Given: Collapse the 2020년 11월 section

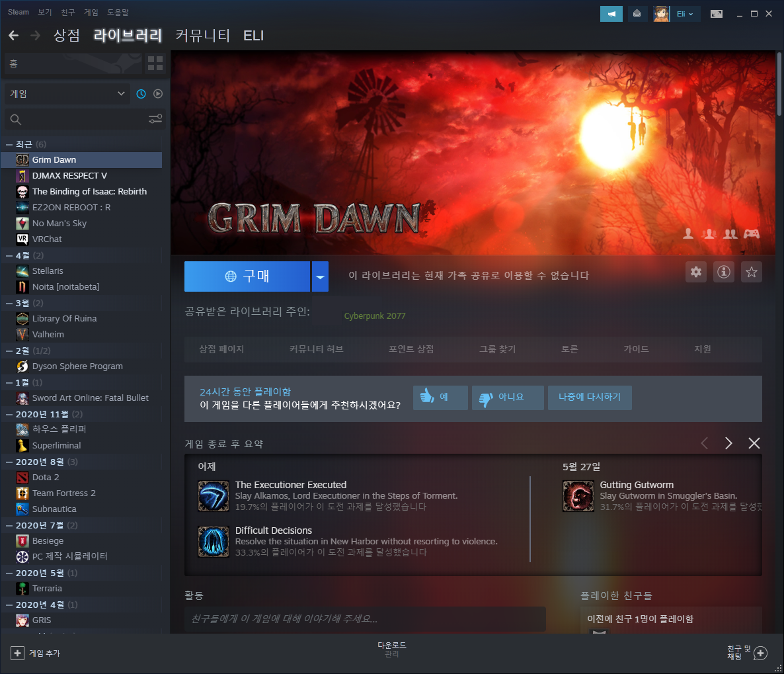Looking at the screenshot, I should tap(9, 414).
